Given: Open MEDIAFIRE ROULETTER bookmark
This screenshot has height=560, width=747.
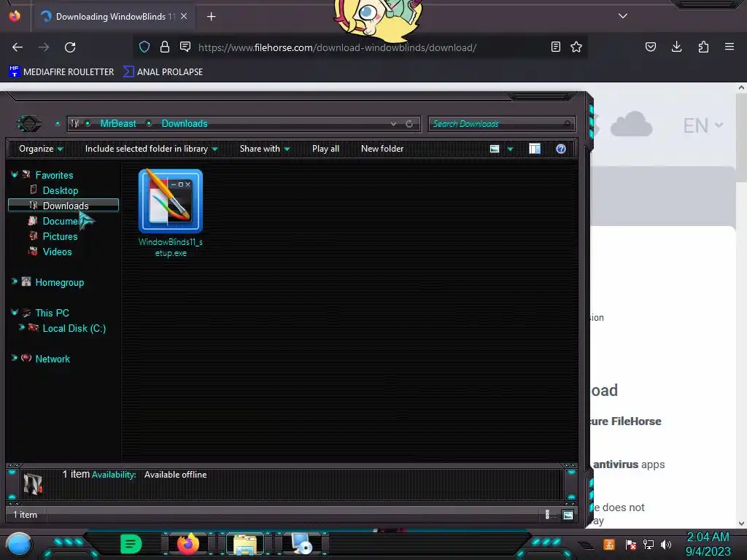Looking at the screenshot, I should pos(61,72).
